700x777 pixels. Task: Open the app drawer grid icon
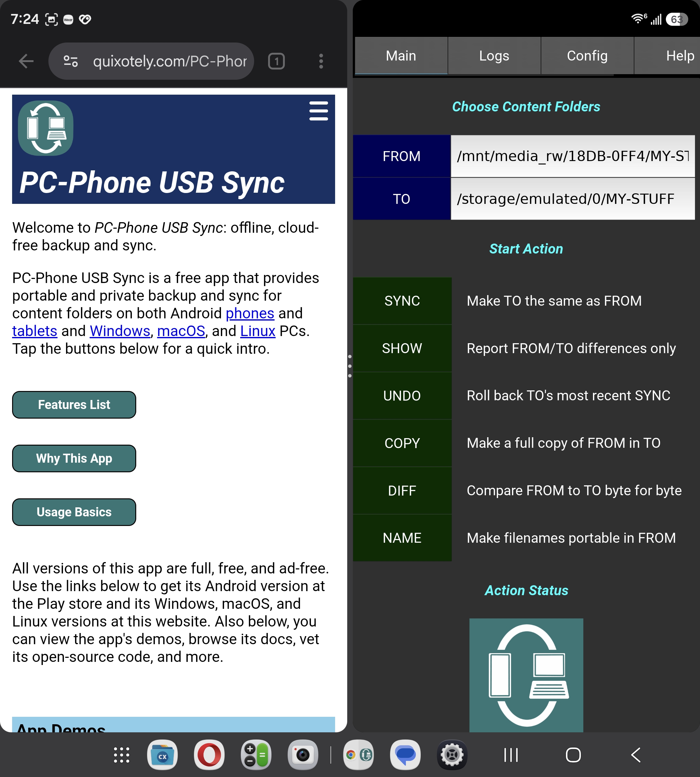coord(122,755)
